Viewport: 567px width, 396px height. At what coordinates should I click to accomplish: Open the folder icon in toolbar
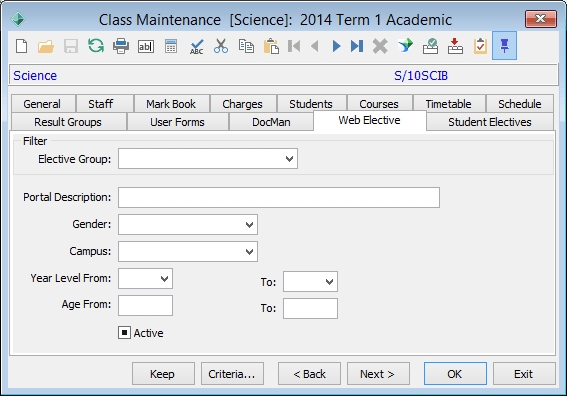(46, 46)
